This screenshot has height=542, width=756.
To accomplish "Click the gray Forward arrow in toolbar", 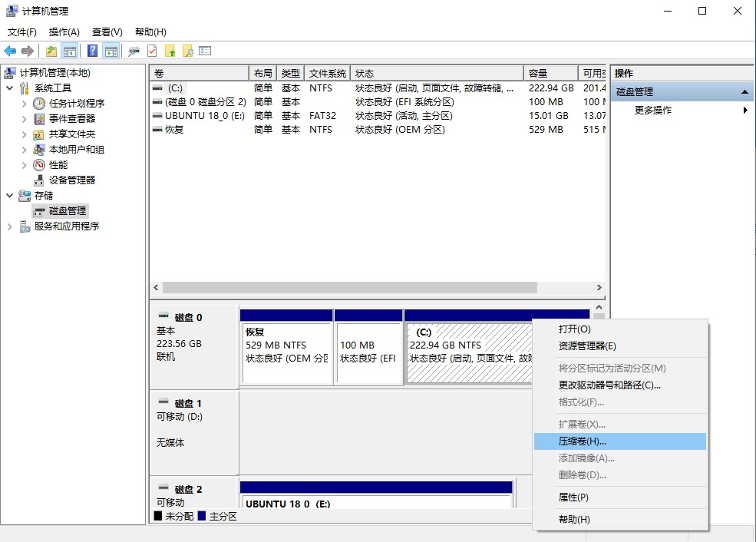I will [x=28, y=51].
